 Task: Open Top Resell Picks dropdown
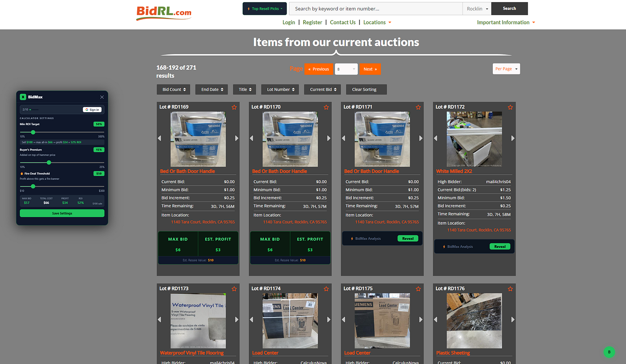coord(265,8)
